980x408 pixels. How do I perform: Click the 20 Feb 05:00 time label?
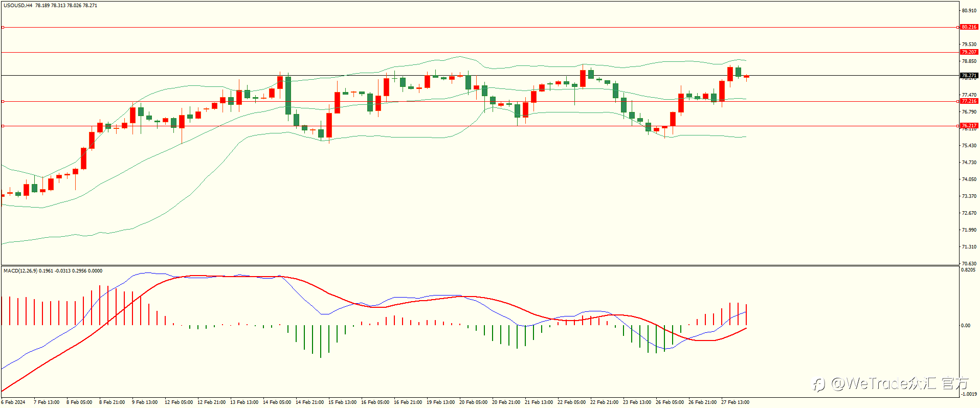coord(473,402)
